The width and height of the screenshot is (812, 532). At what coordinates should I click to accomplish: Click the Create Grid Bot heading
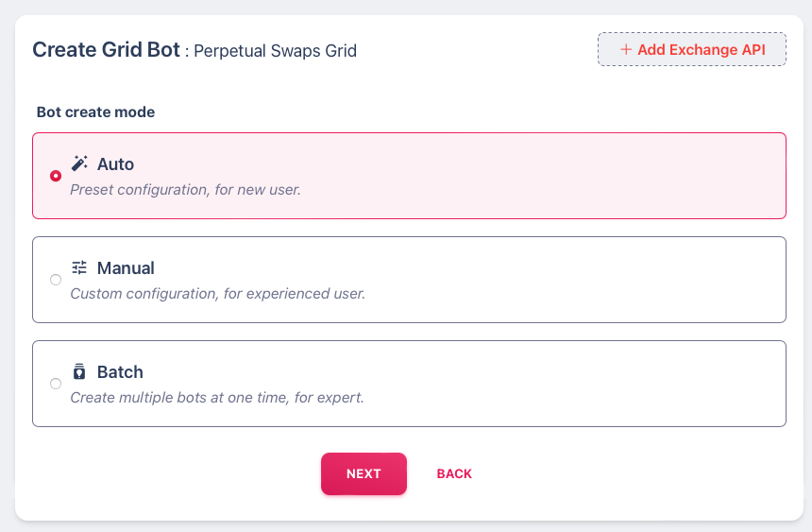[x=106, y=50]
